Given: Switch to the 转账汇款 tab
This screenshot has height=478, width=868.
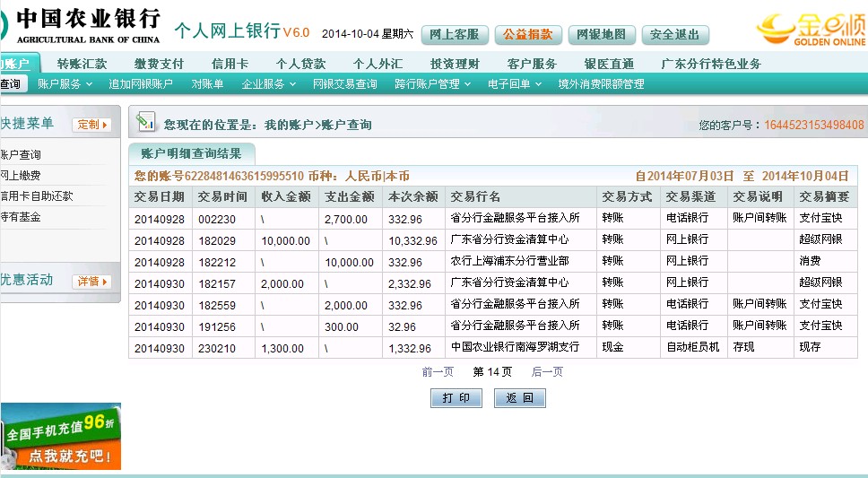Looking at the screenshot, I should click(x=82, y=64).
